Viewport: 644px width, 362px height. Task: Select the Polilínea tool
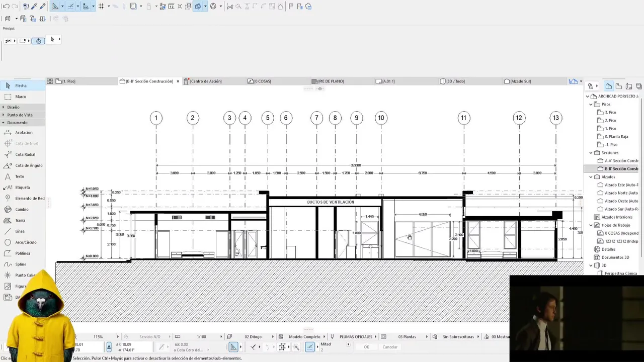[23, 253]
